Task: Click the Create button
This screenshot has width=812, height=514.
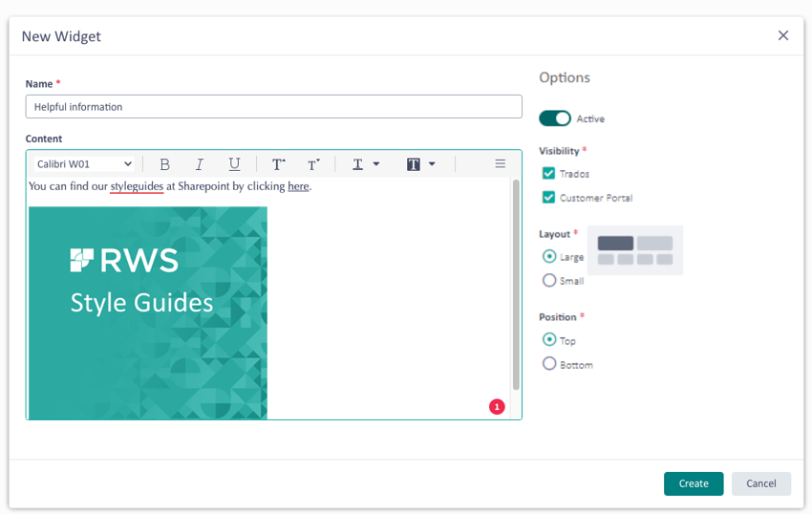Action: [694, 483]
